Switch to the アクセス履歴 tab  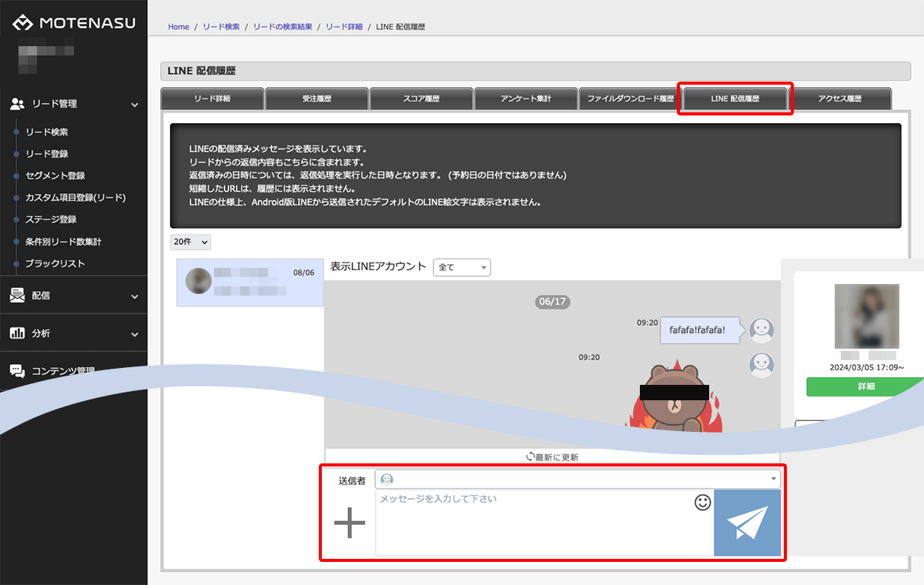tap(840, 99)
